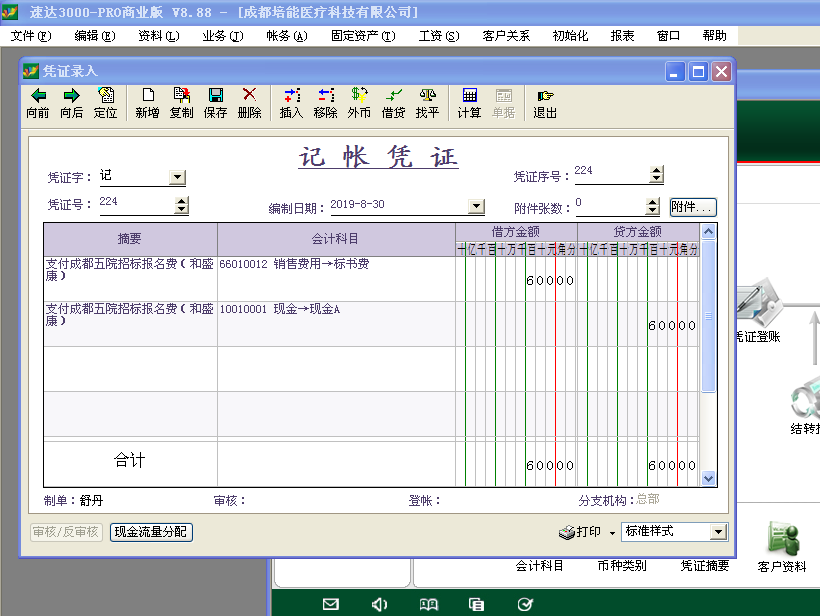
Task: Increase 凭证号 with up spinner
Action: (181, 201)
